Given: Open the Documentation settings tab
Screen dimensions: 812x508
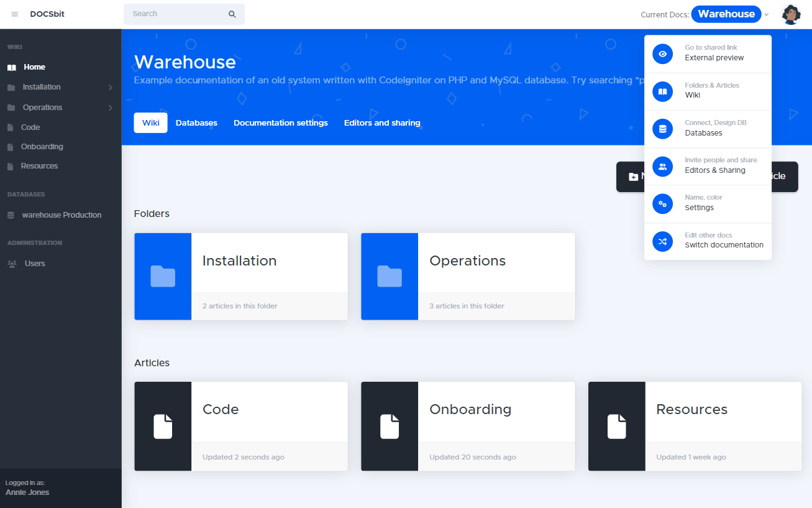Looking at the screenshot, I should [x=280, y=123].
